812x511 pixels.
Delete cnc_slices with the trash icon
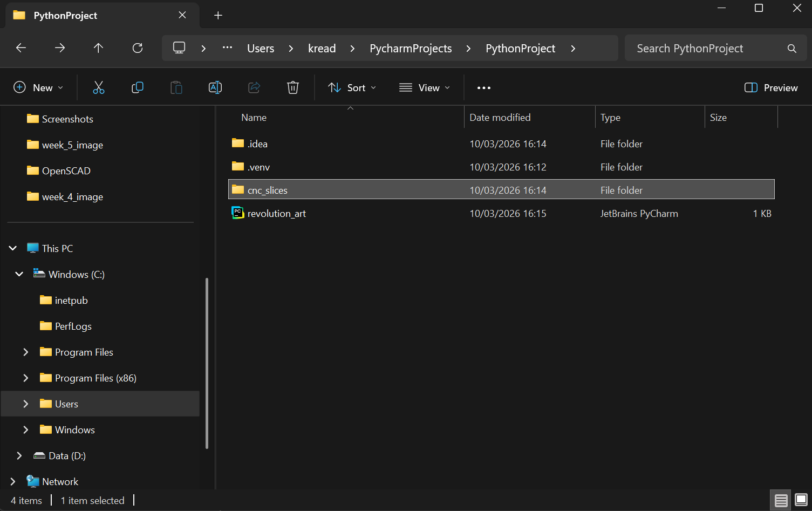(x=292, y=87)
